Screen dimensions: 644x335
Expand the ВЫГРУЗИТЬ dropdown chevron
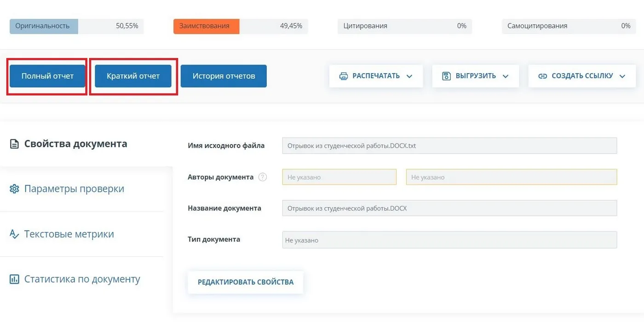pos(506,76)
